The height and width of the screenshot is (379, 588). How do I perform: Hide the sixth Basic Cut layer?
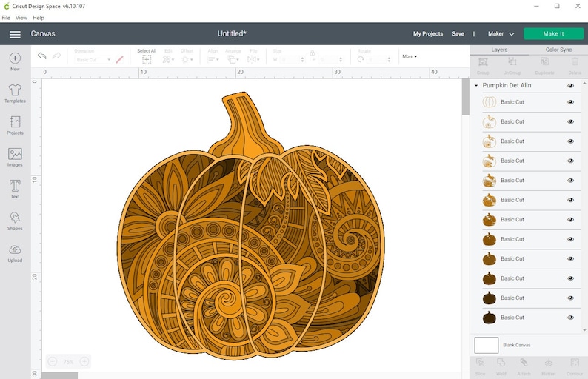coord(570,200)
